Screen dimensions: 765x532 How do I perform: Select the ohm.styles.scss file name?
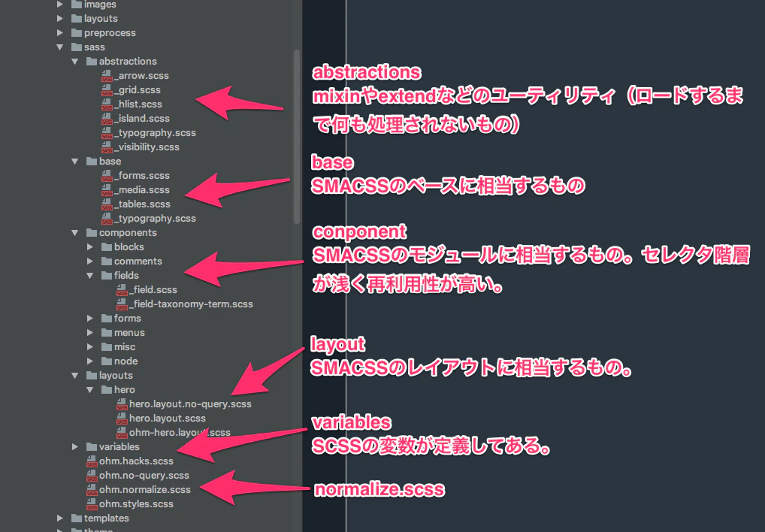(x=136, y=503)
